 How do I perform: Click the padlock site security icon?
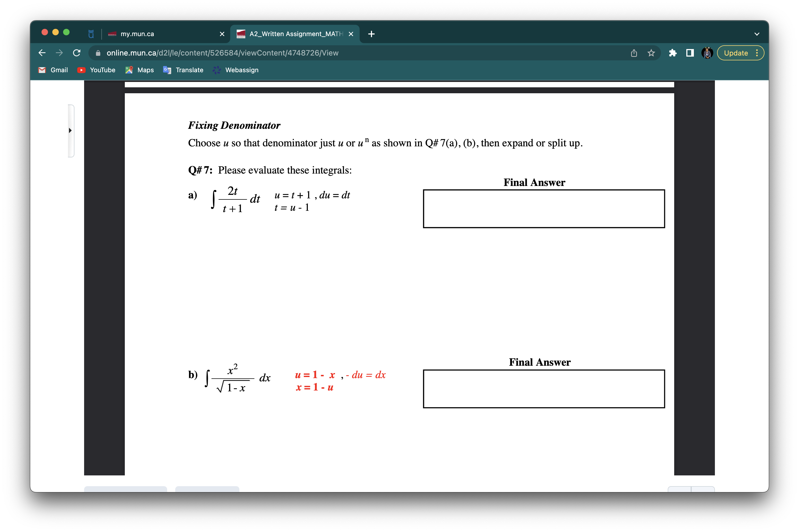pyautogui.click(x=98, y=53)
